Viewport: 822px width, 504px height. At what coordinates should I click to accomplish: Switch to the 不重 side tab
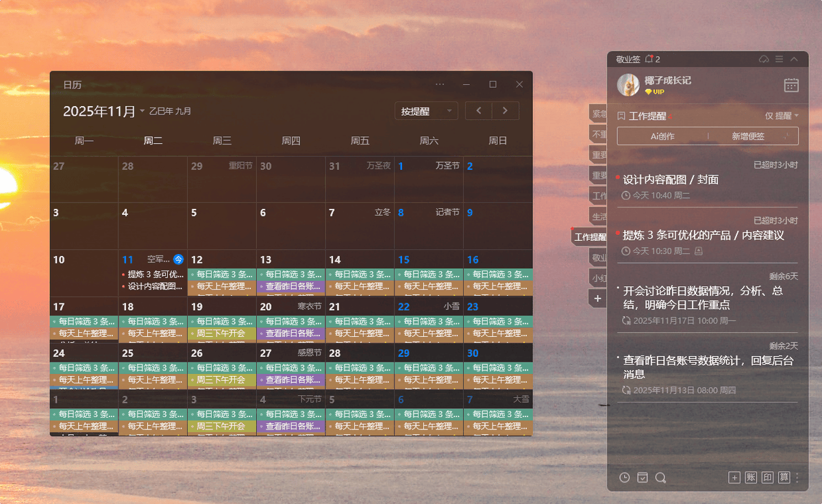pos(598,134)
